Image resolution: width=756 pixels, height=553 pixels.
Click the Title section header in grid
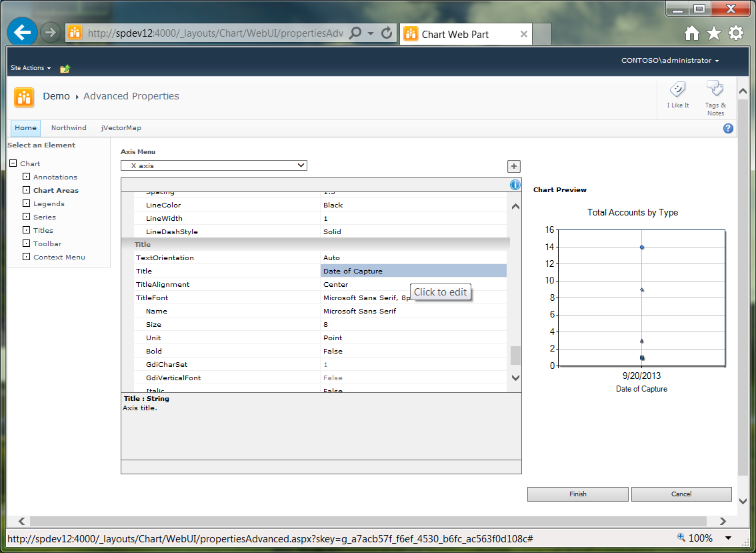[315, 245]
